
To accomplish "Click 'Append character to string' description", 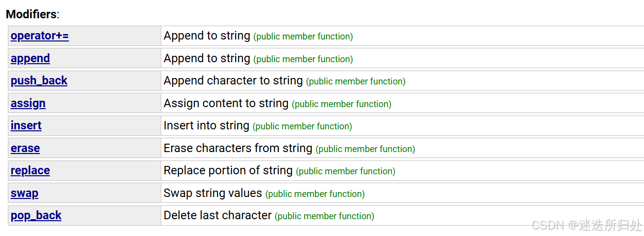I will [x=233, y=81].
